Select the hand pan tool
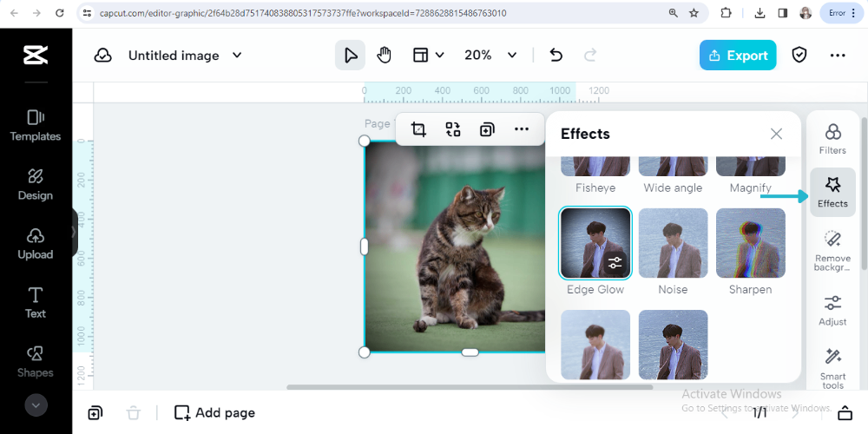This screenshot has width=868, height=434. 384,55
